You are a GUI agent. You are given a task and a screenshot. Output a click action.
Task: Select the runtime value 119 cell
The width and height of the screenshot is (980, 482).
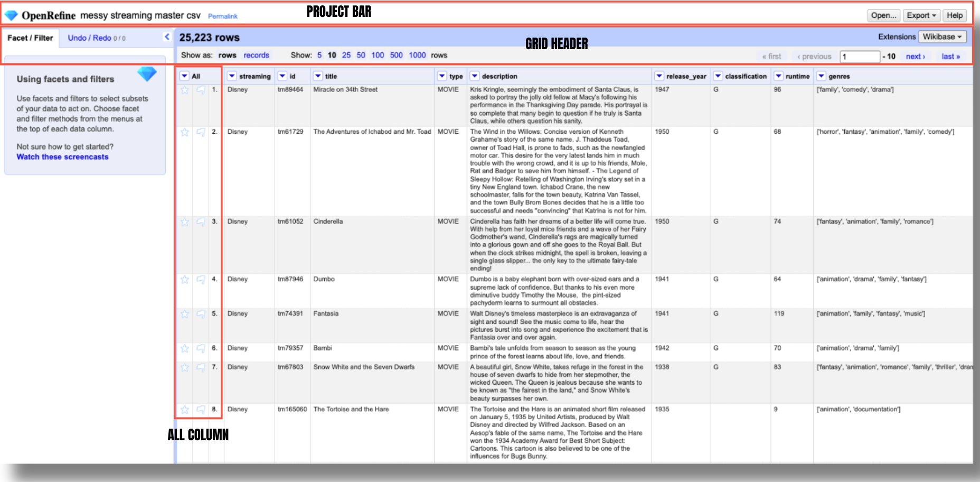tap(779, 314)
